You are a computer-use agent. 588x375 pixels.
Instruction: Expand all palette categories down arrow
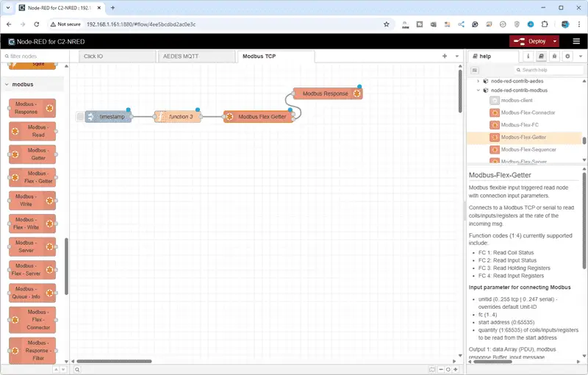[x=63, y=369]
